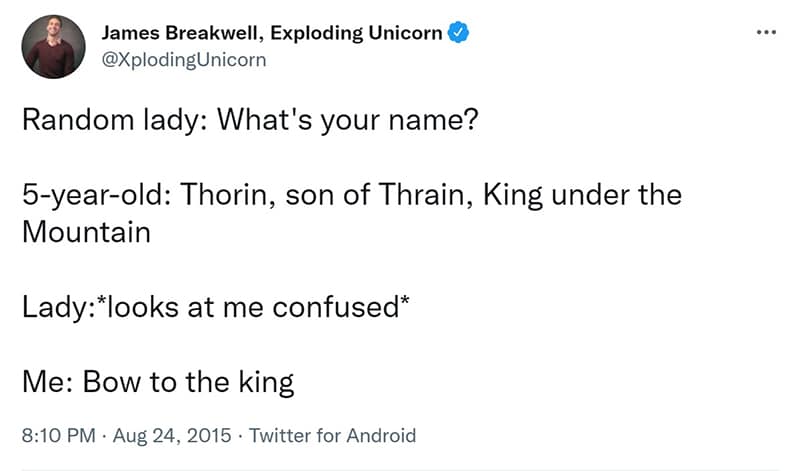This screenshot has width=800, height=471.
Task: Click the phrase 'King under the'
Action: (582, 195)
